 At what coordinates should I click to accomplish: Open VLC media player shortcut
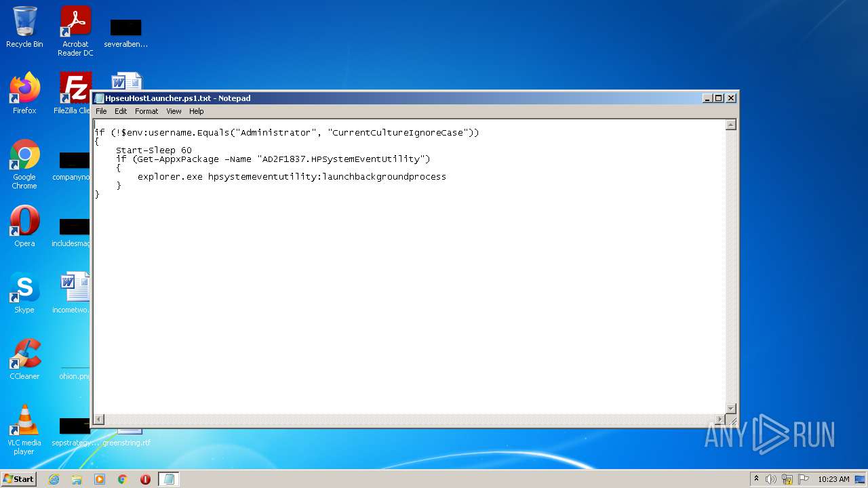(x=24, y=430)
